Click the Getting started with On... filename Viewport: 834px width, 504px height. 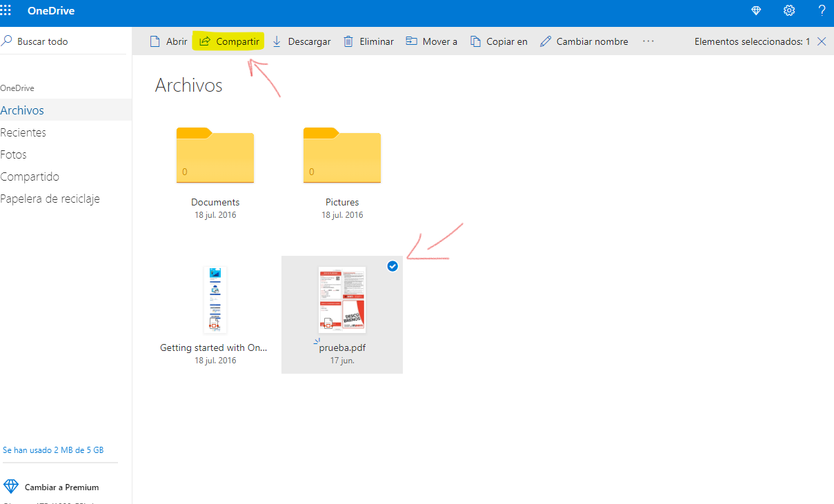pyautogui.click(x=213, y=348)
